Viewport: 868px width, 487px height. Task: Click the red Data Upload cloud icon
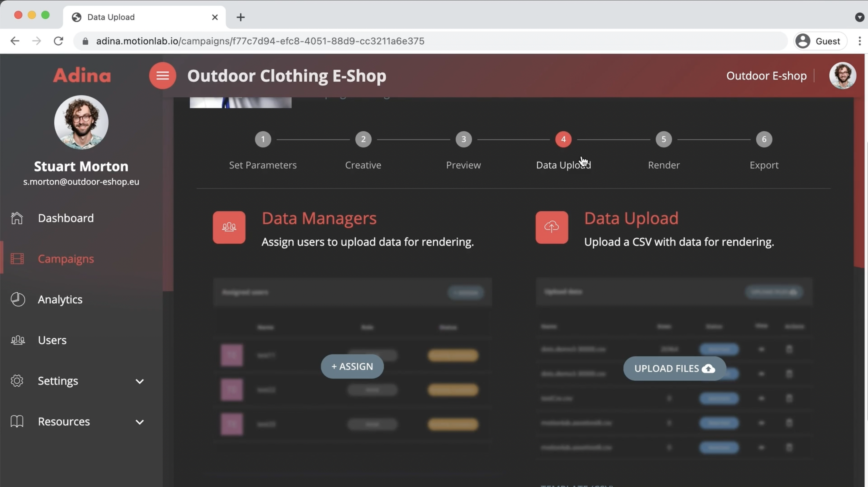551,227
